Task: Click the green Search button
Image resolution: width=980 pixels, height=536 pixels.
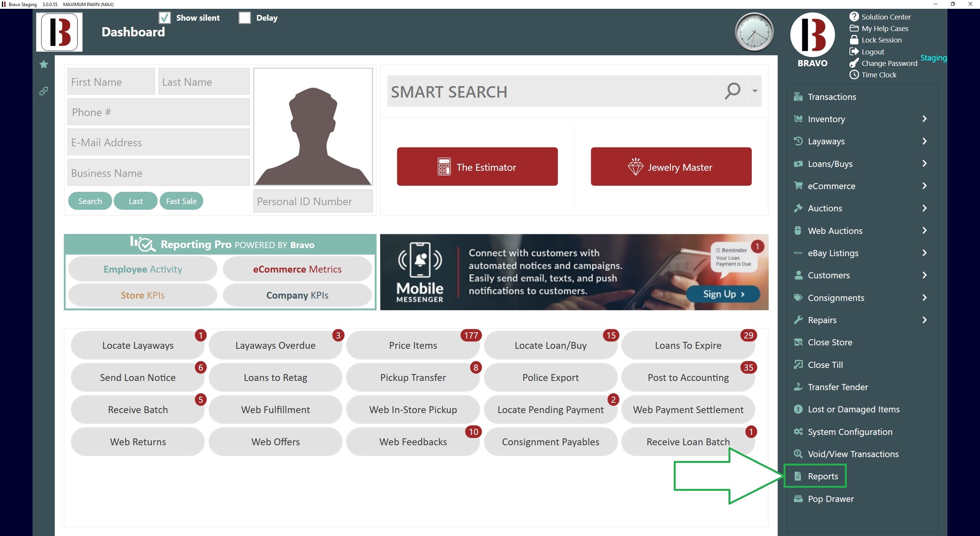Action: point(90,201)
